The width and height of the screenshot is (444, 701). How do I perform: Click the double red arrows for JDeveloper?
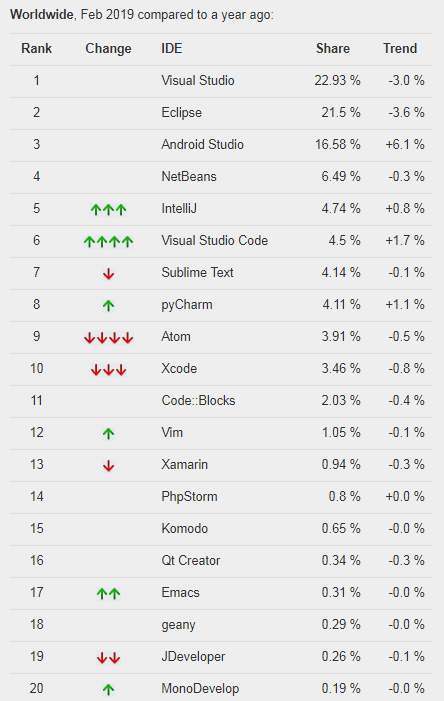(x=108, y=658)
